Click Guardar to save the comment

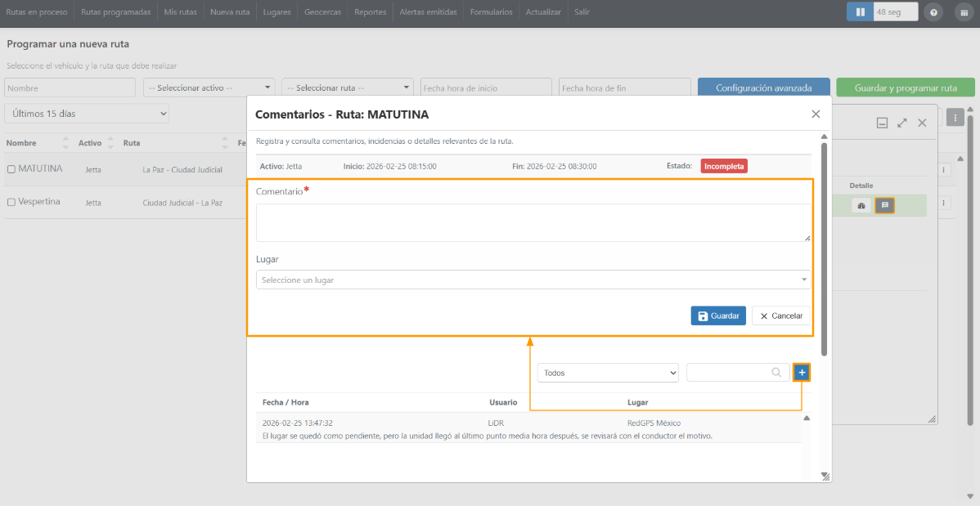(718, 316)
